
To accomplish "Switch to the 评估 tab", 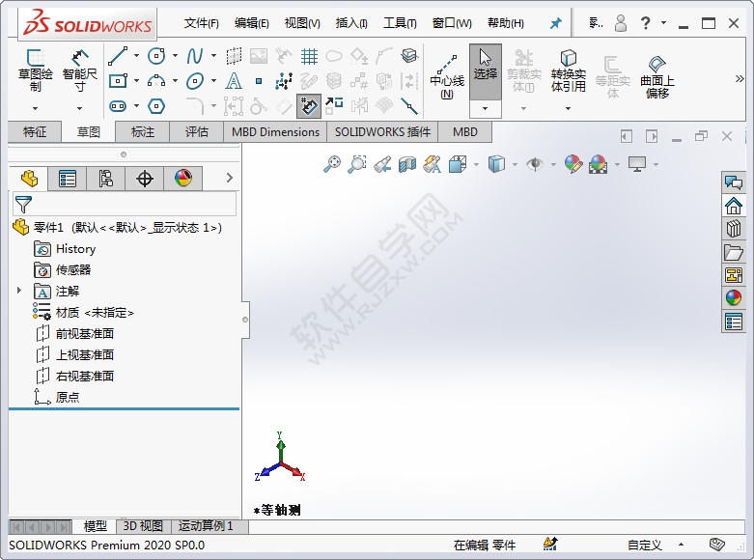I will (x=197, y=132).
